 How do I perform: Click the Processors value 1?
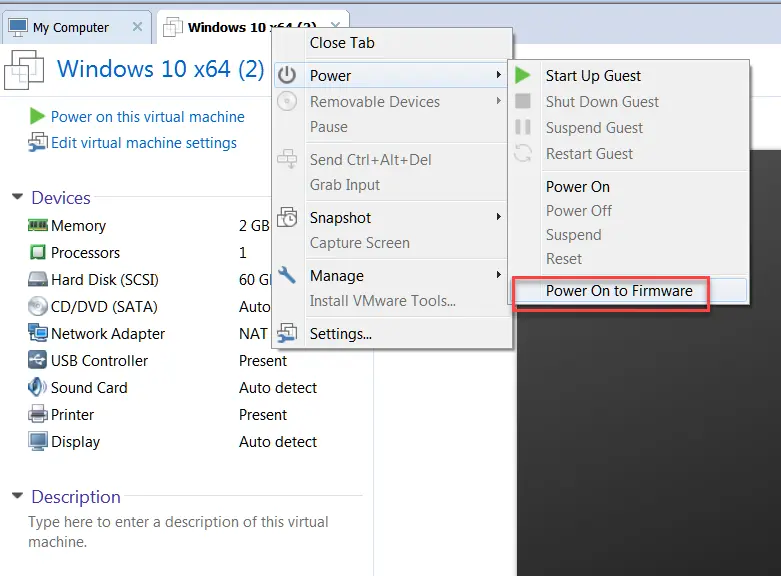pyautogui.click(x=243, y=253)
